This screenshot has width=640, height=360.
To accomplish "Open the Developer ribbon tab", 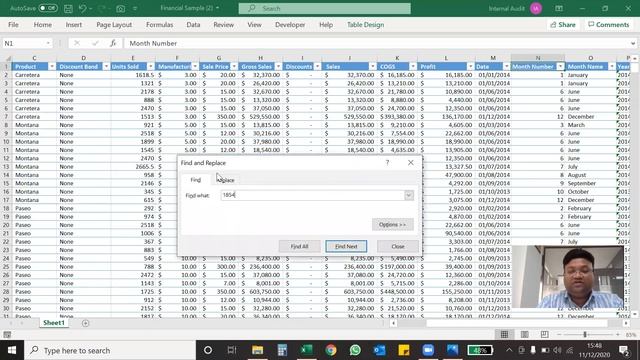I will [x=290, y=24].
